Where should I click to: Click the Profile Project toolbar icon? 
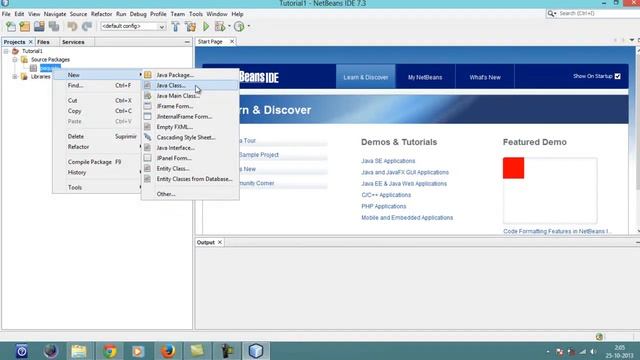click(239, 27)
